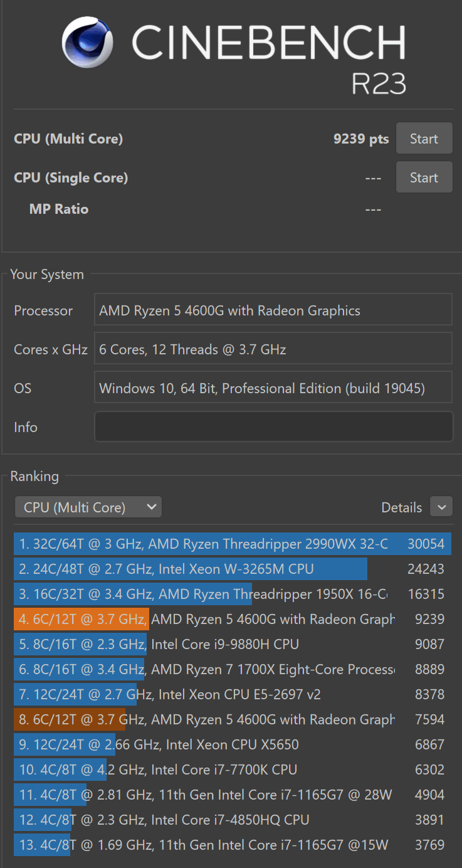Start the CPU Single Core benchmark

click(424, 177)
